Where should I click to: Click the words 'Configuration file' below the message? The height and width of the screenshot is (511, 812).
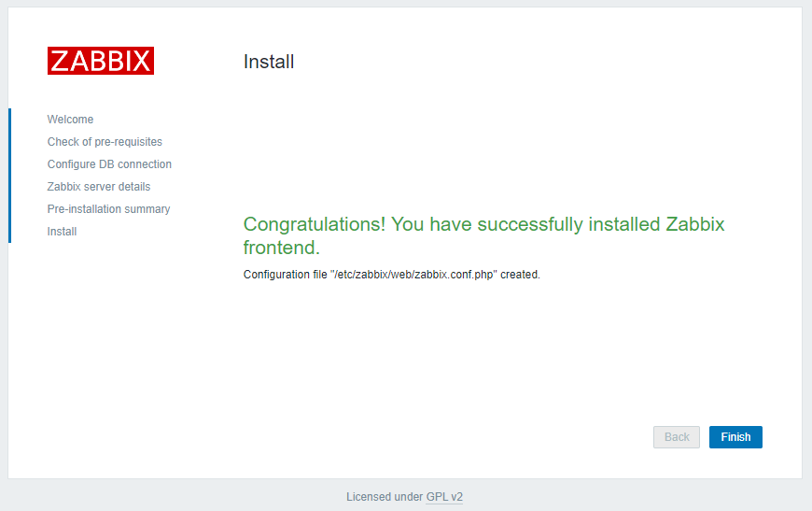285,275
